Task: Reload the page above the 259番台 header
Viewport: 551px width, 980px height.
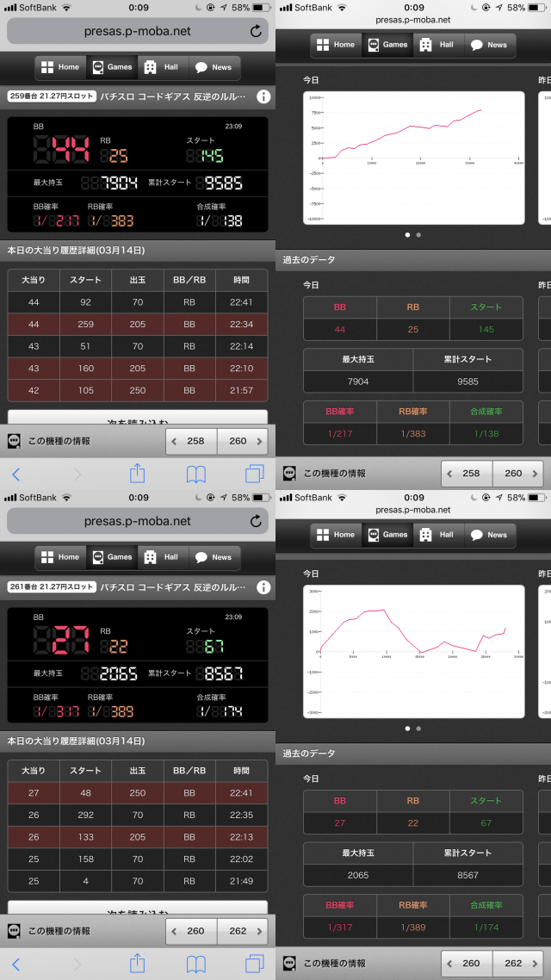Action: [256, 31]
